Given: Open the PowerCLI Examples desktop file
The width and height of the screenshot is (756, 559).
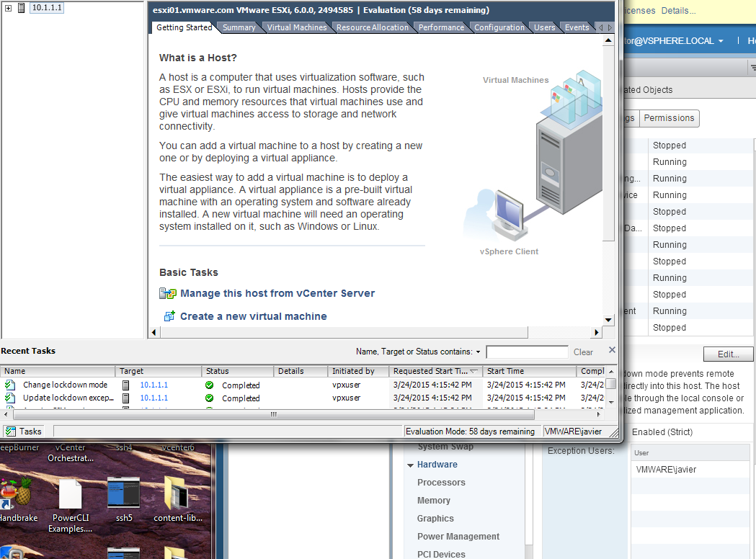Looking at the screenshot, I should coord(71,504).
